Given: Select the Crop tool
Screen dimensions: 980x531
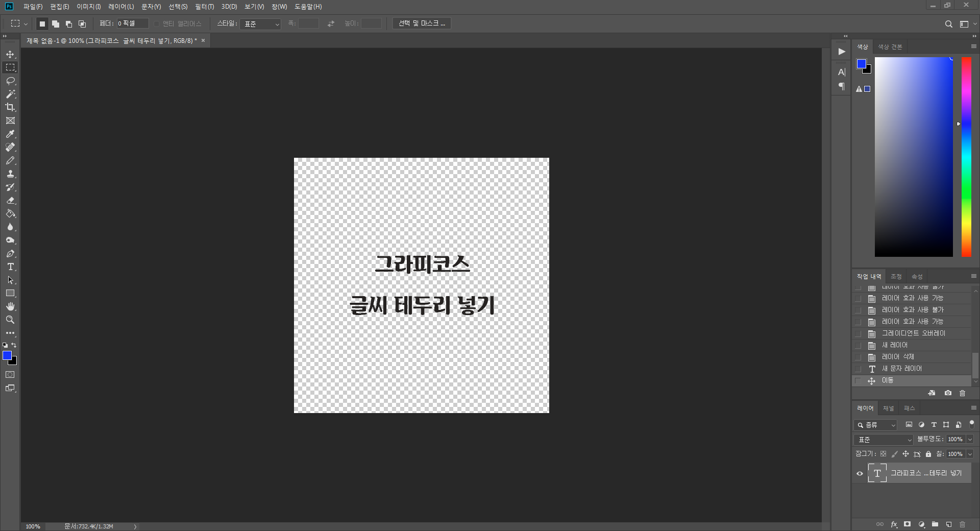Looking at the screenshot, I should pyautogui.click(x=10, y=107).
